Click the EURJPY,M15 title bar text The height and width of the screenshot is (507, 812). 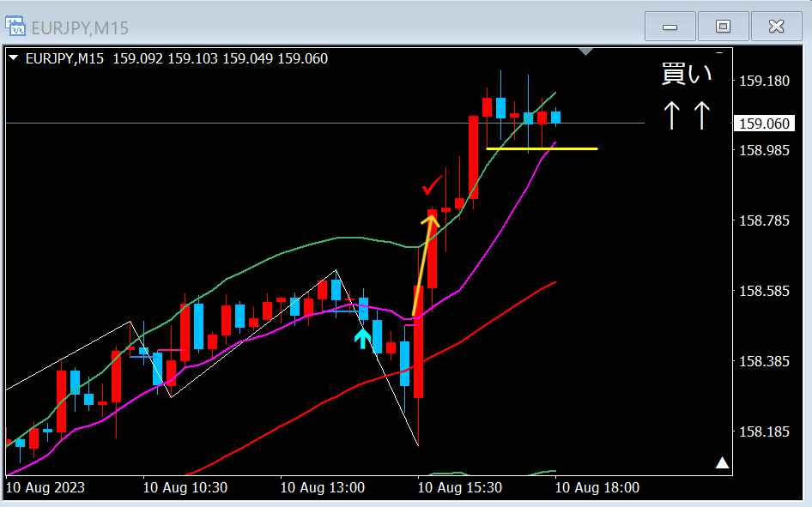click(80, 28)
